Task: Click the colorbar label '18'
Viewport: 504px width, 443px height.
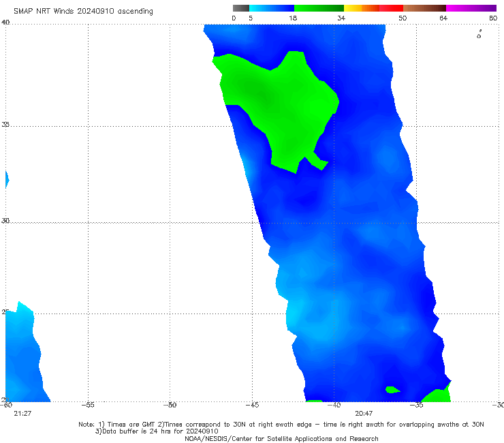Action: (x=293, y=18)
